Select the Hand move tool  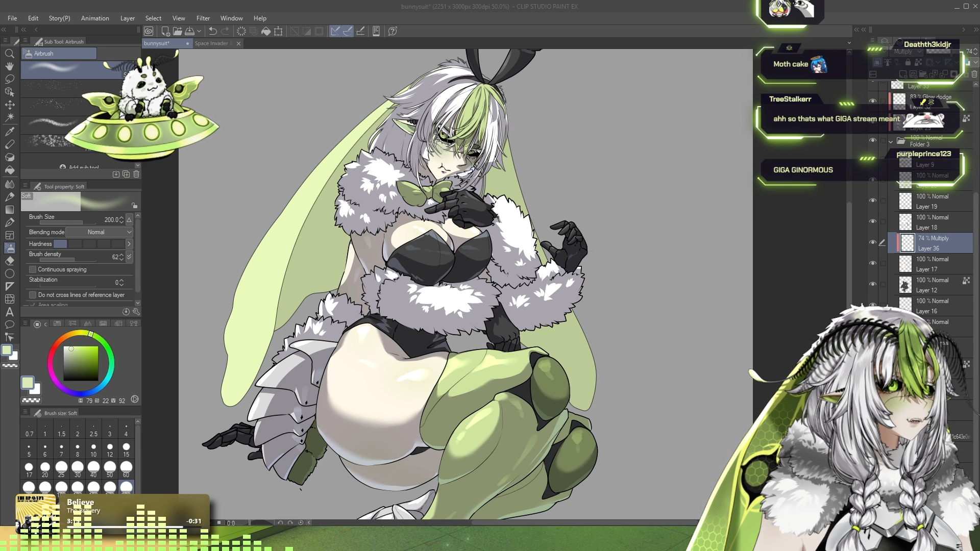point(9,66)
